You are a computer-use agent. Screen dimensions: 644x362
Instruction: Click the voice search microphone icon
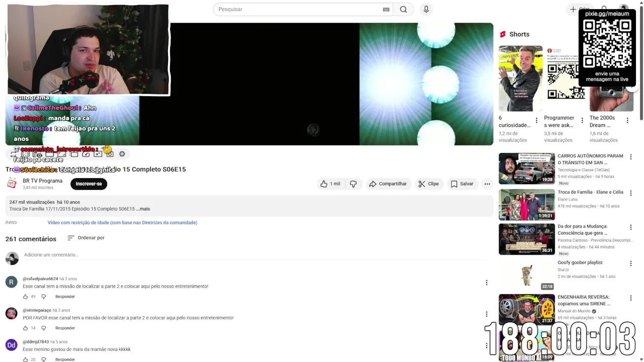[x=426, y=9]
